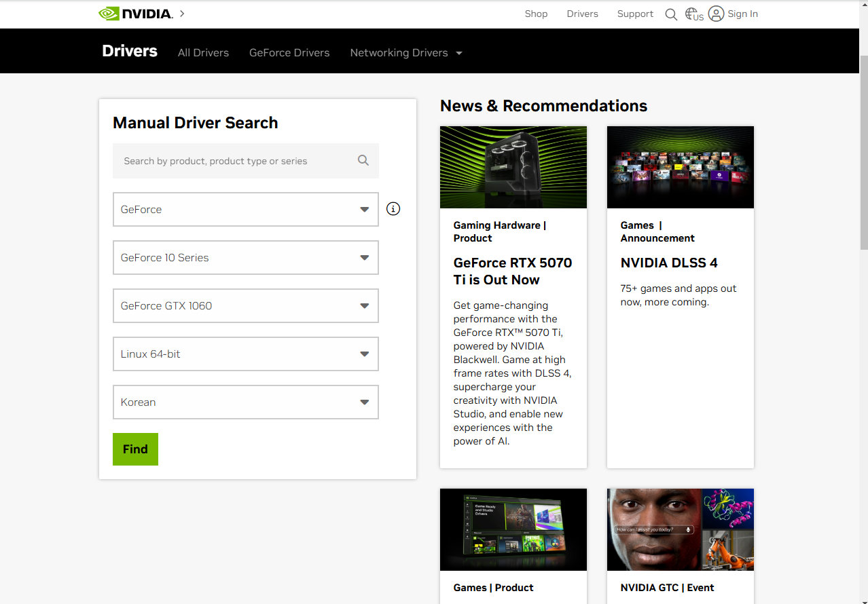868x604 pixels.
Task: Switch to GeForce Drivers tab
Action: (x=289, y=52)
